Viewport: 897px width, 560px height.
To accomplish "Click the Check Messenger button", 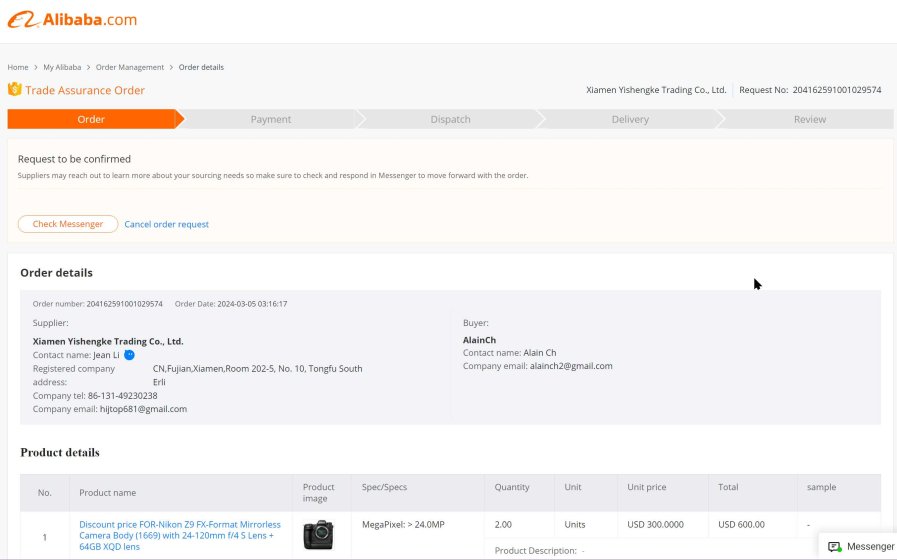I will pos(68,224).
